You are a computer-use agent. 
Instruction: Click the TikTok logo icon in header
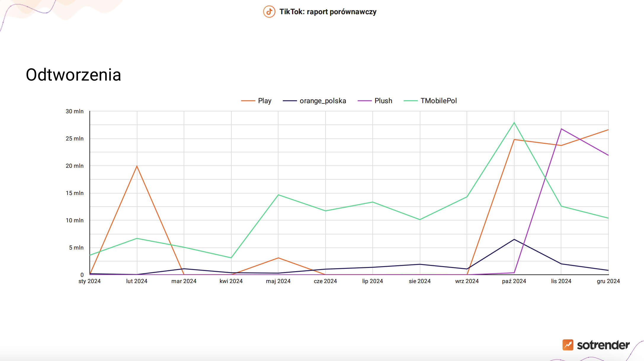pyautogui.click(x=269, y=12)
